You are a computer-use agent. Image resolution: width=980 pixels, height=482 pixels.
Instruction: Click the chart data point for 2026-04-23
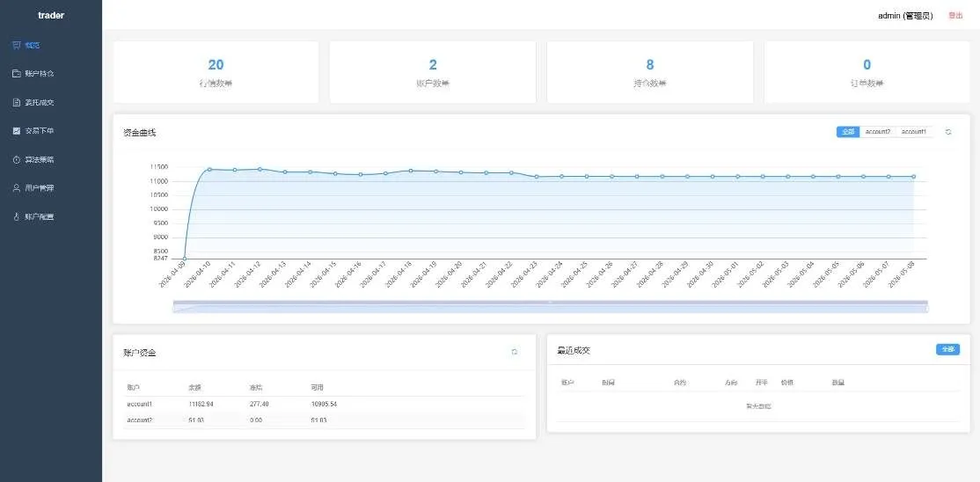coord(537,176)
